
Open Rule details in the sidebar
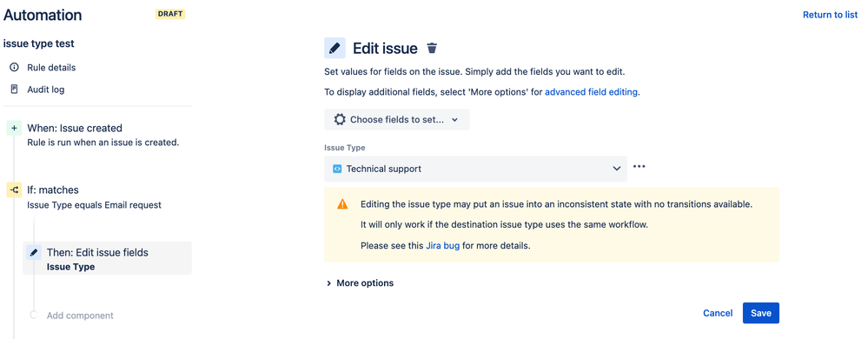[x=51, y=68]
